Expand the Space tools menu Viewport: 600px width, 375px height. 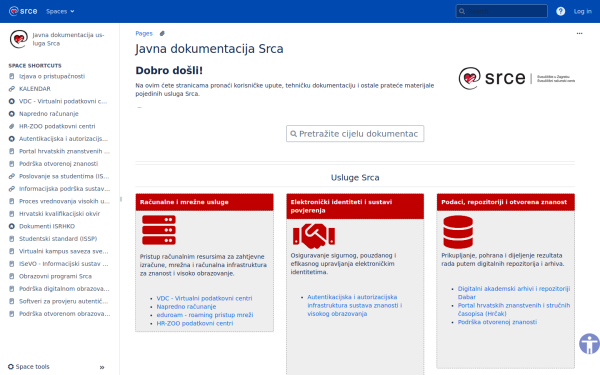(29, 367)
